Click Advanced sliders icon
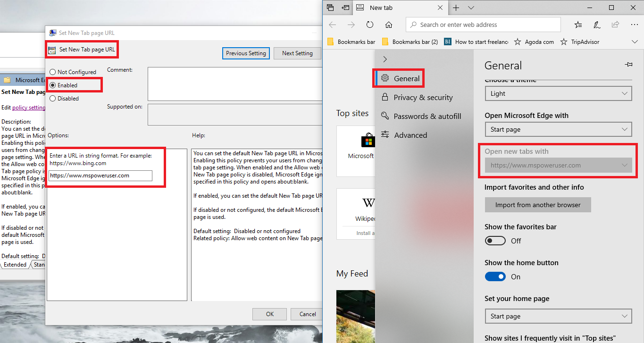 [385, 135]
